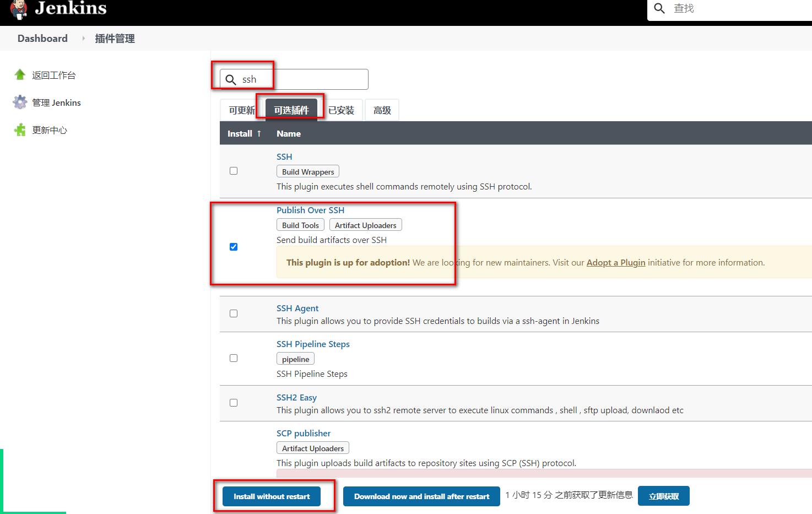Click the update info text '1 小时 15 分 之前获取了更新信息'
812x514 pixels.
pos(569,495)
